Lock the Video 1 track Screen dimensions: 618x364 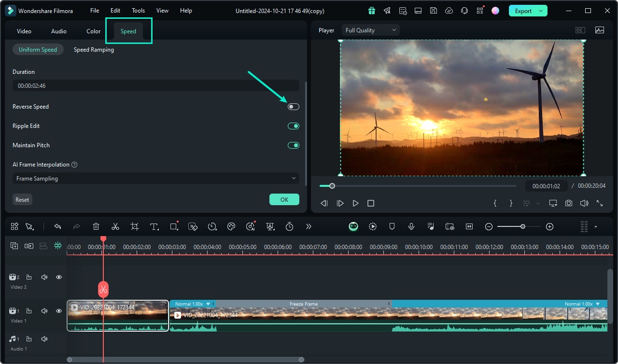point(29,311)
